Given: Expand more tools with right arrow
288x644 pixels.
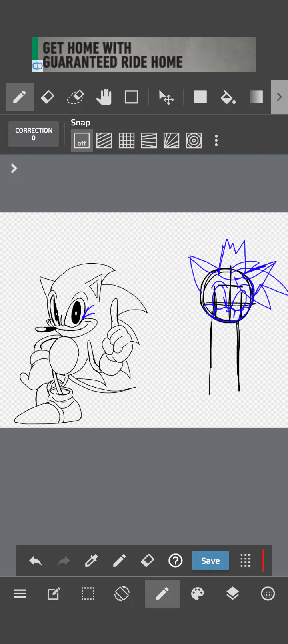Looking at the screenshot, I should pos(280,97).
